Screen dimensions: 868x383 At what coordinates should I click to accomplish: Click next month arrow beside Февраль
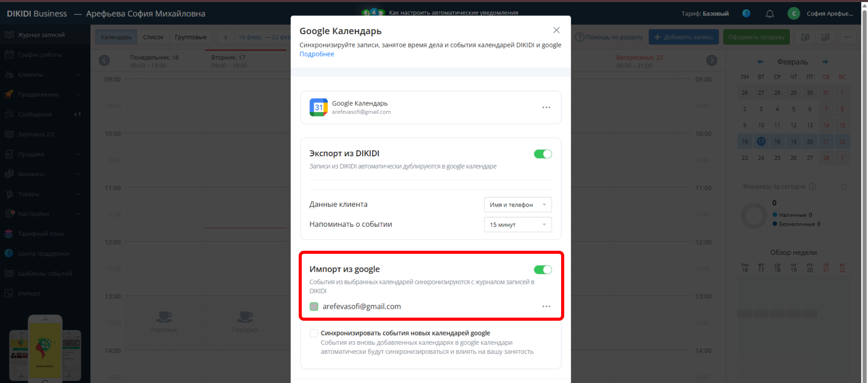click(825, 62)
